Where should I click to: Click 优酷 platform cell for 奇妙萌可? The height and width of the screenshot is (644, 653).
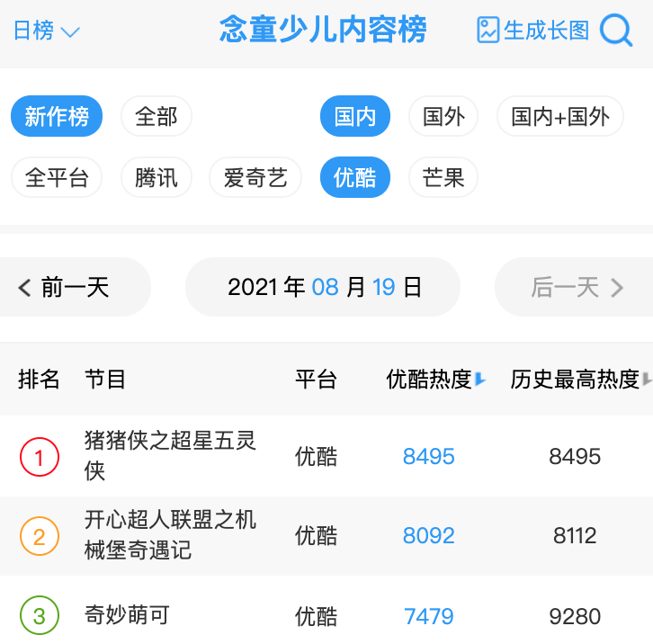coord(316,616)
